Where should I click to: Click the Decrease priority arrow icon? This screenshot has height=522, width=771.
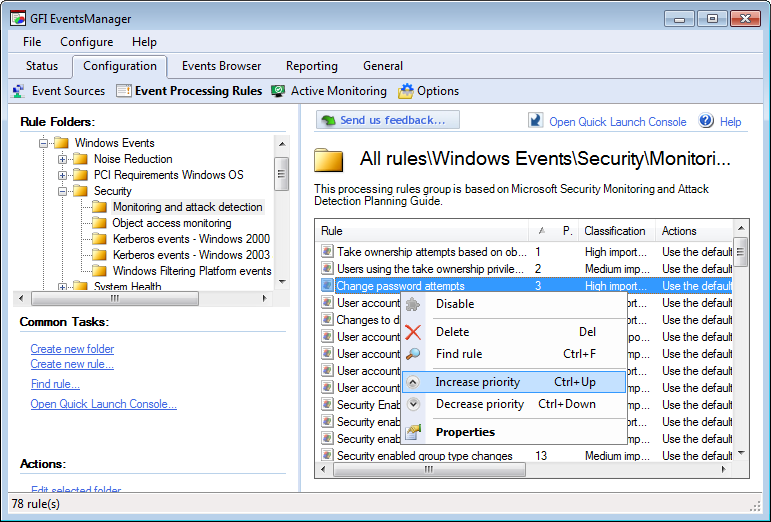414,404
